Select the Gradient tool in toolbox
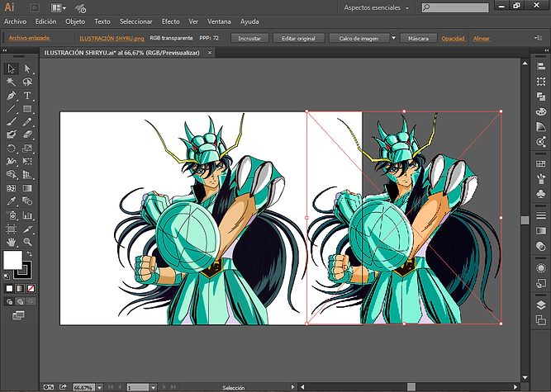Viewport: 551px width, 392px height. [27, 188]
